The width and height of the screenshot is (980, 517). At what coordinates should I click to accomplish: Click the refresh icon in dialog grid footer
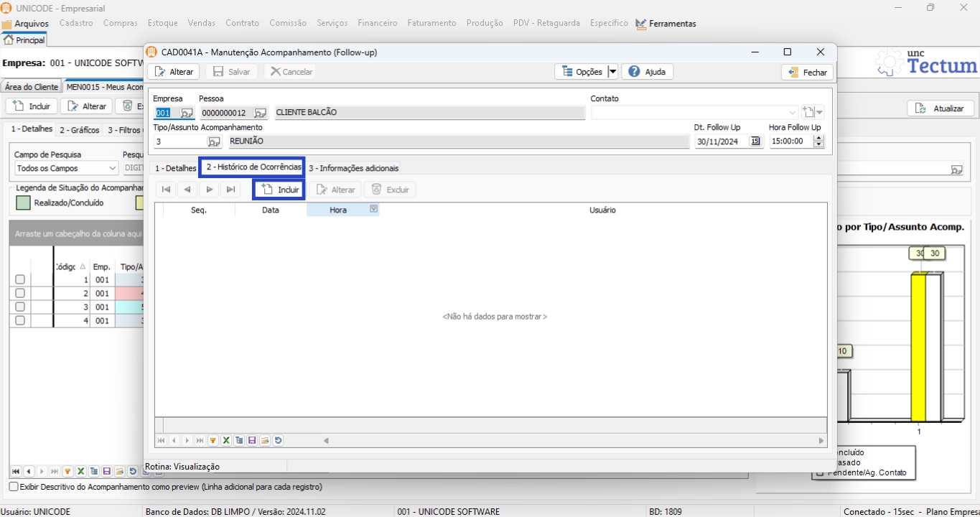[278, 441]
